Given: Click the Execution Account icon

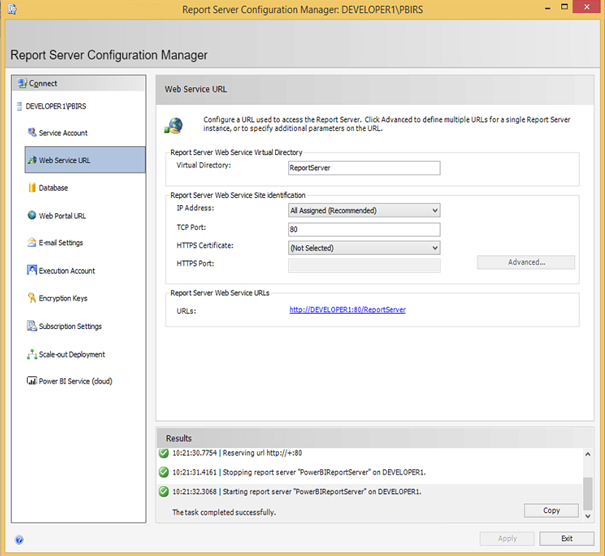Looking at the screenshot, I should point(32,270).
